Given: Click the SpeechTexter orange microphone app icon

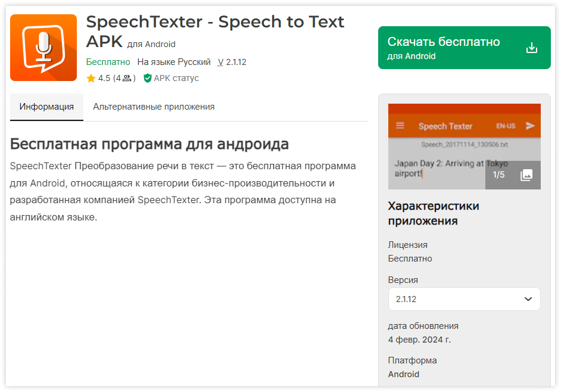Looking at the screenshot, I should (x=43, y=48).
